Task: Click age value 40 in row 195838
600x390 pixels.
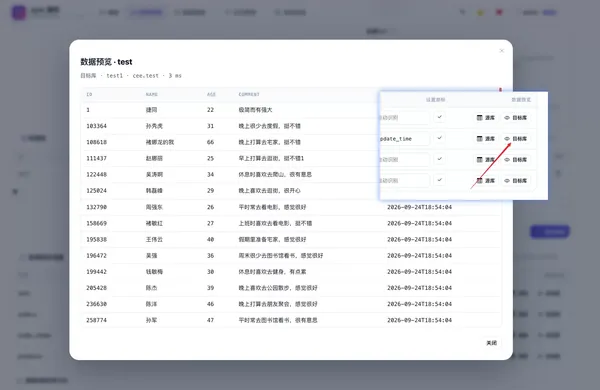Action: pos(210,240)
